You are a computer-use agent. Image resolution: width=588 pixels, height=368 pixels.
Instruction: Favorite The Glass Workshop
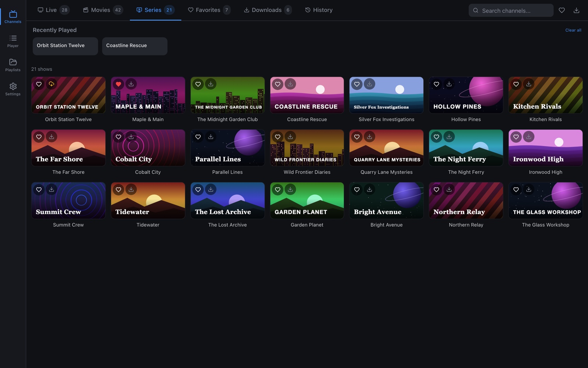coord(516,190)
